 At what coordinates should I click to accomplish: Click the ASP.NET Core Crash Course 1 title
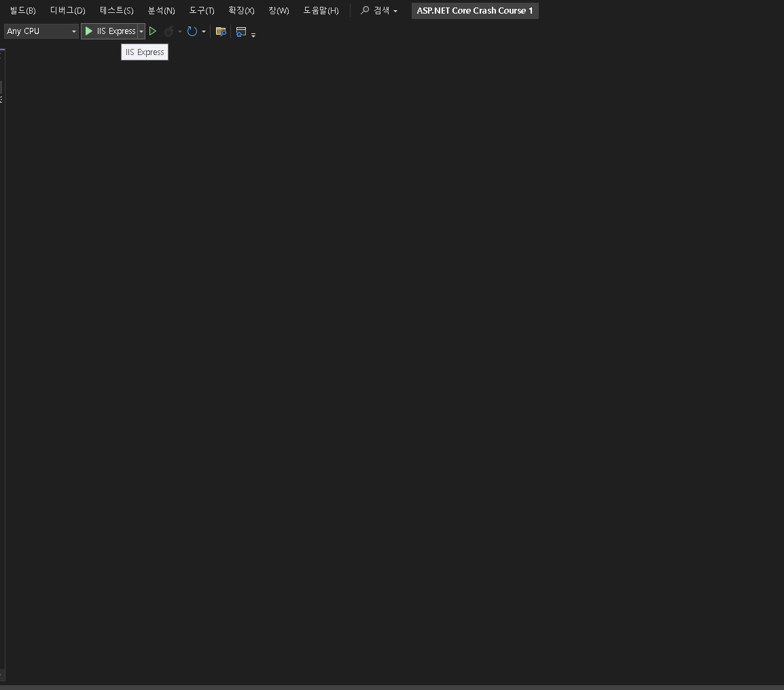[475, 10]
